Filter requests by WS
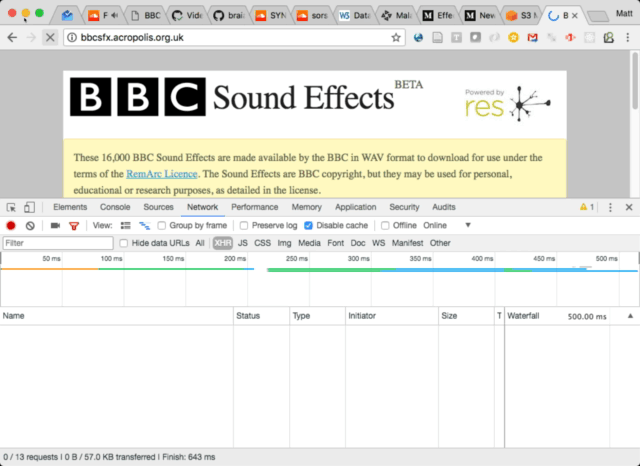Screen dimensions: 640x466 (x=378, y=243)
